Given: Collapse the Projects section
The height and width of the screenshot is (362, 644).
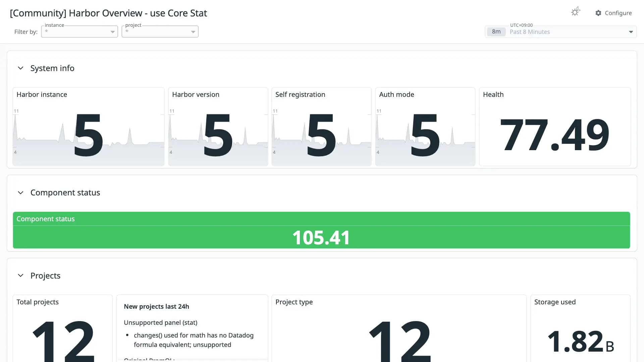Looking at the screenshot, I should tap(20, 276).
